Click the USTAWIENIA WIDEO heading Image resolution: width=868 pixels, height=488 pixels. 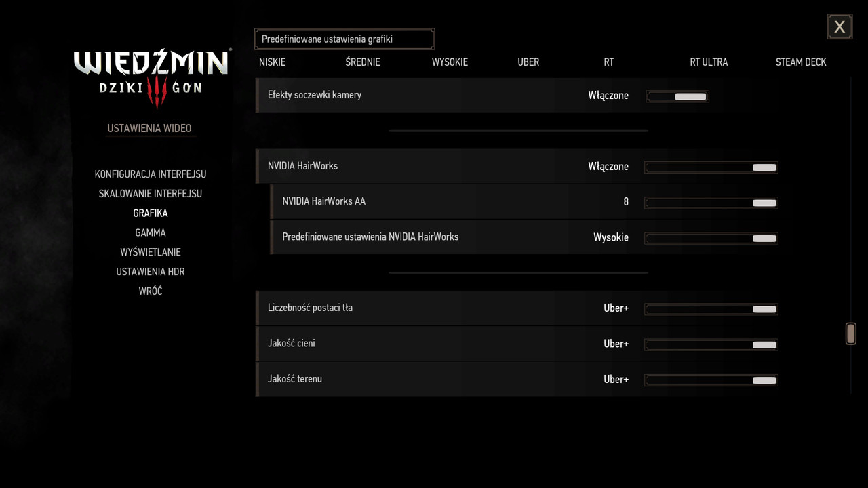click(150, 129)
